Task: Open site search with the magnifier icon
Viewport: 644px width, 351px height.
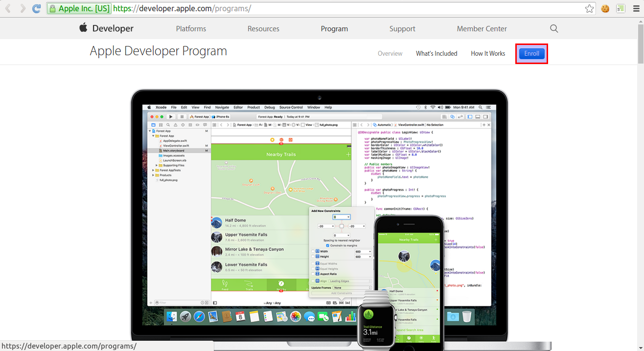Action: tap(554, 29)
